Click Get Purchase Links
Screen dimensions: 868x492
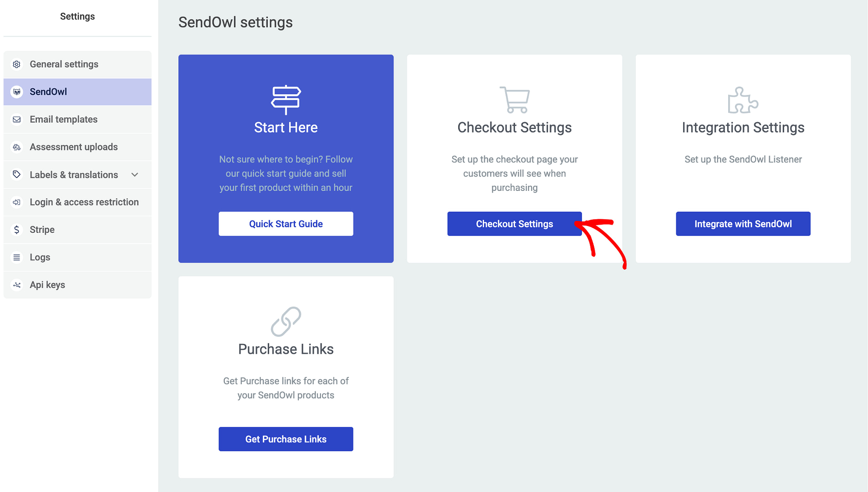tap(286, 439)
